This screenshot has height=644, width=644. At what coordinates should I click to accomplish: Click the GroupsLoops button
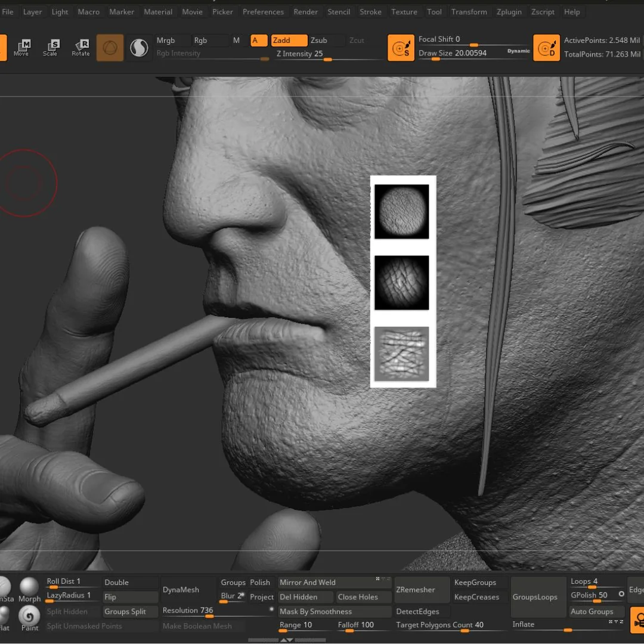coord(538,597)
